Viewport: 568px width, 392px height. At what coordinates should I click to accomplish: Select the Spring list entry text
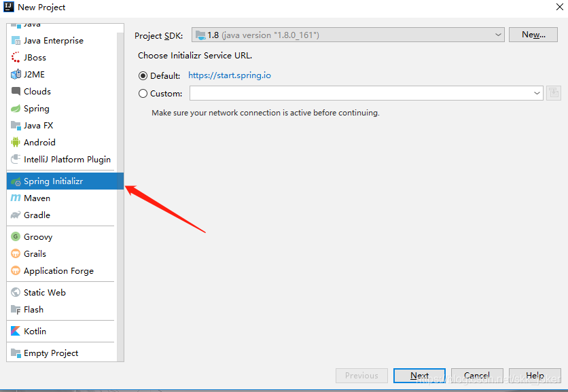pyautogui.click(x=37, y=109)
